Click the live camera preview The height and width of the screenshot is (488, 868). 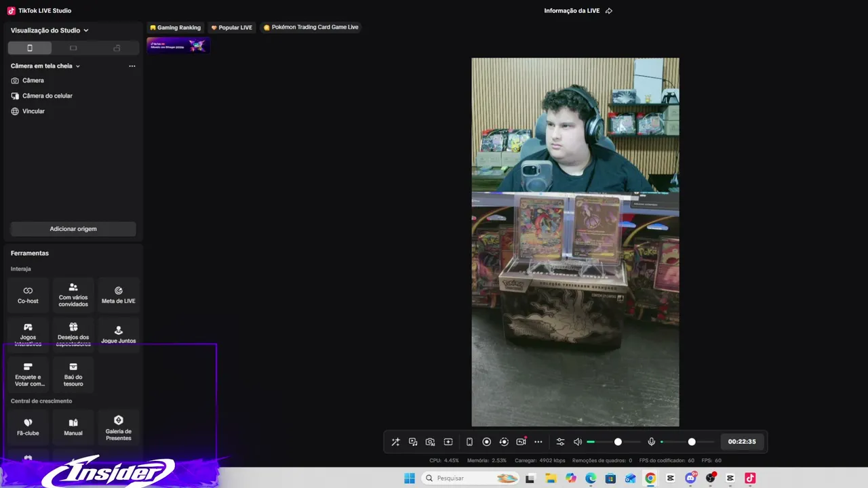pyautogui.click(x=575, y=242)
